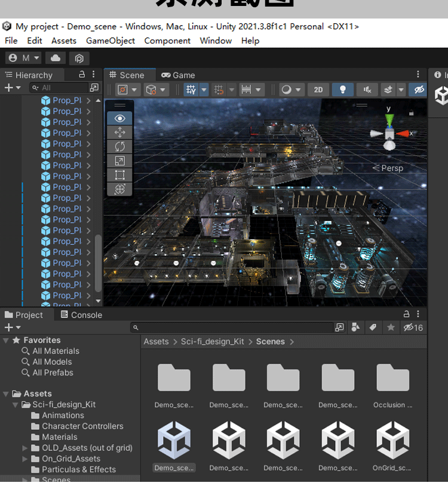Select the OnGrid_sc... scene asset thumbnail
448x492 pixels.
[x=392, y=441]
